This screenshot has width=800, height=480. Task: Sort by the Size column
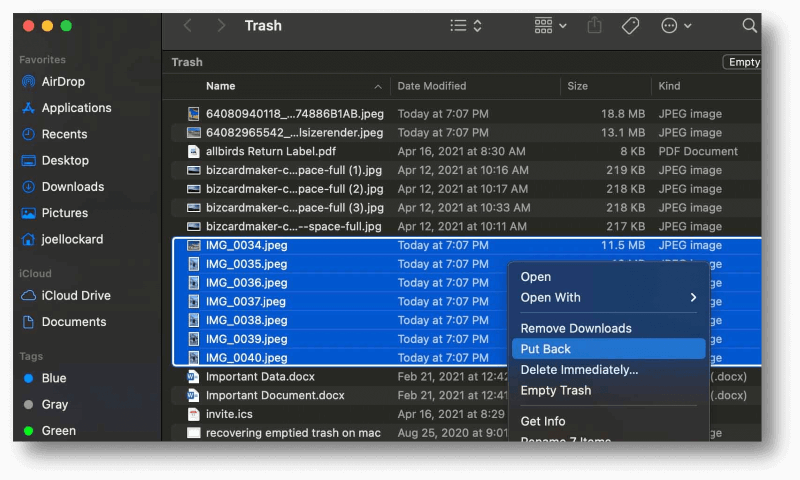pyautogui.click(x=578, y=86)
